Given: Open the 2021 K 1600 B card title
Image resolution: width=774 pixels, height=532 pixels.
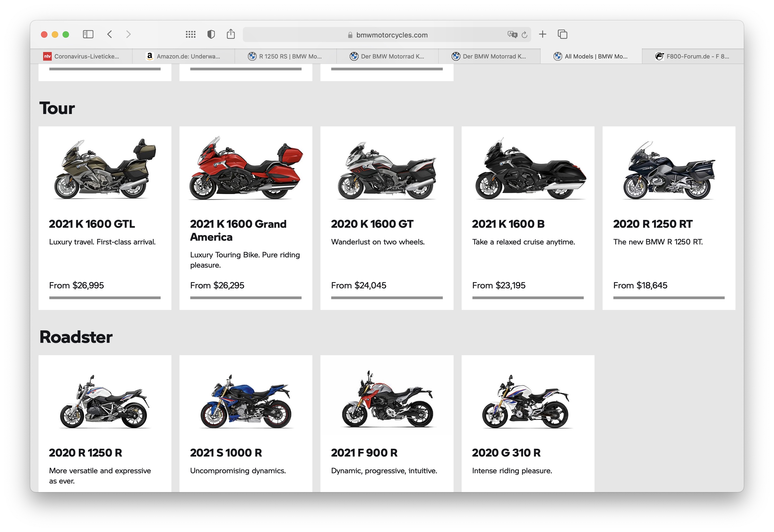Looking at the screenshot, I should click(x=508, y=224).
